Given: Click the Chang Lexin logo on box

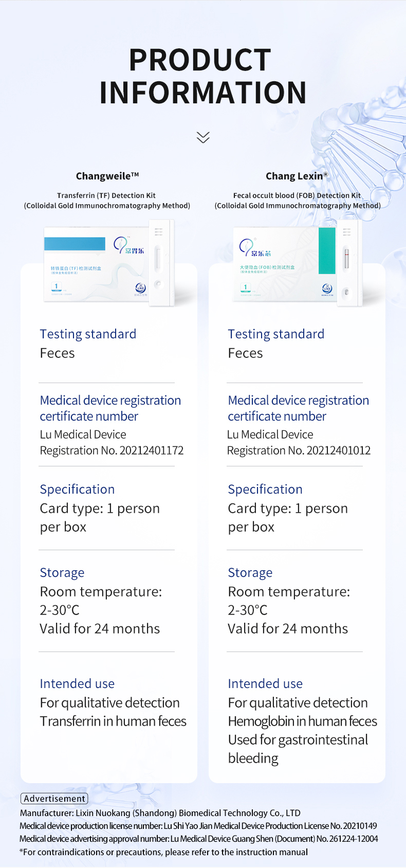Looking at the screenshot, I should pos(255,248).
